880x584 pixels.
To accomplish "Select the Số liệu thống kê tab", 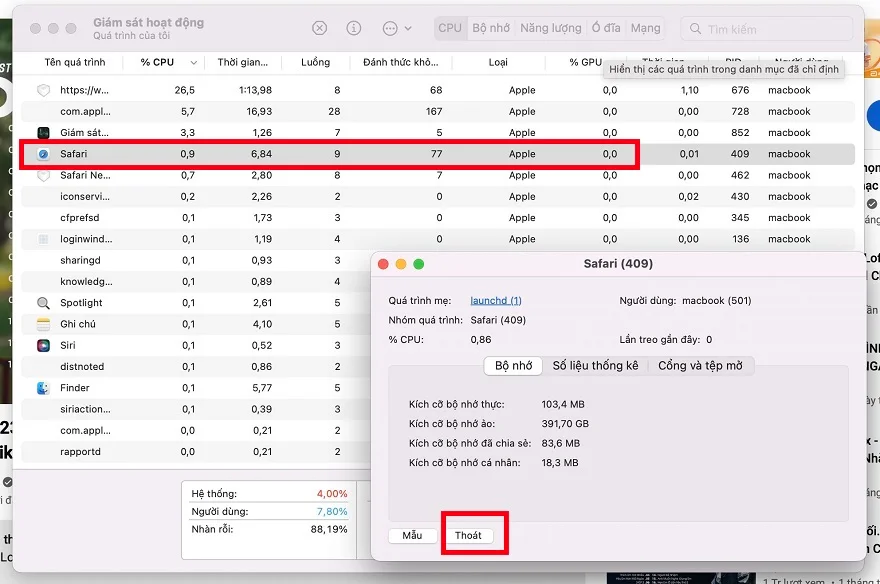I will click(595, 366).
